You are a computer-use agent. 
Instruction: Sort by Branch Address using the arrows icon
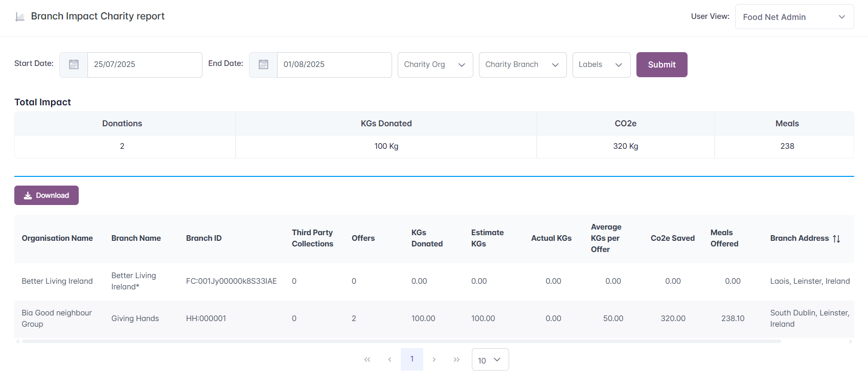[x=836, y=239]
